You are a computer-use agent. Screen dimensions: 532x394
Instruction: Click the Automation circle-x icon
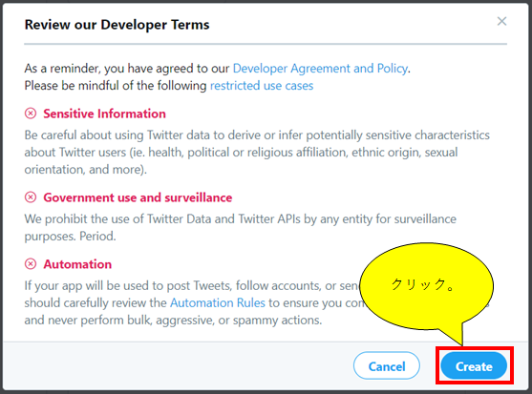click(x=31, y=263)
